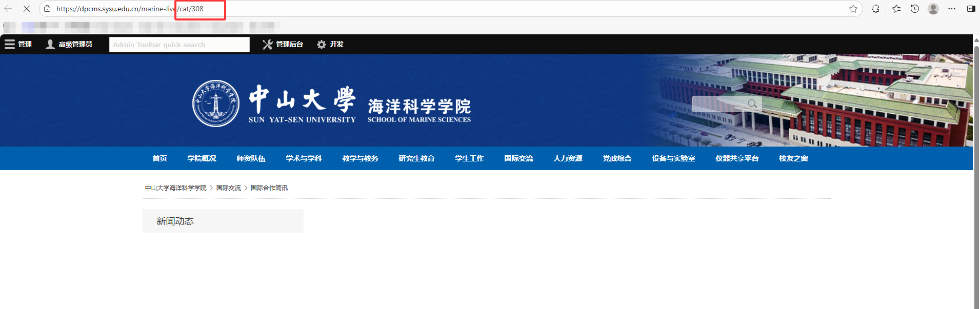Viewport: 980px width, 309px height.
Task: Expand the 高级管理员 user menu
Action: 69,45
